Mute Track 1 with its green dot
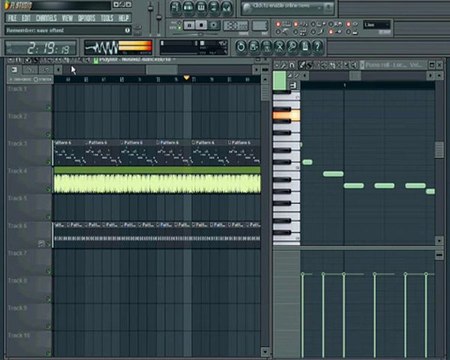The width and height of the screenshot is (450, 360). (x=49, y=107)
